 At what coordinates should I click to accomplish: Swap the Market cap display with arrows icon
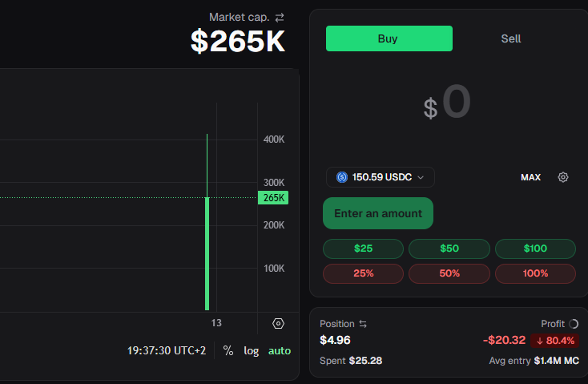point(280,18)
